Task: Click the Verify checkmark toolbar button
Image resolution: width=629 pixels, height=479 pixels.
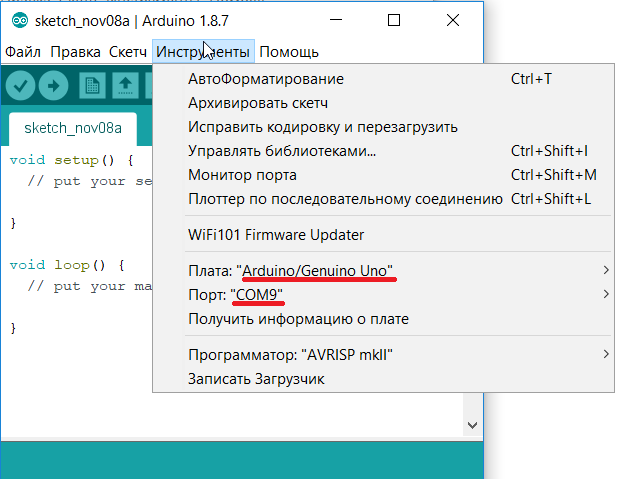Action: [20, 85]
